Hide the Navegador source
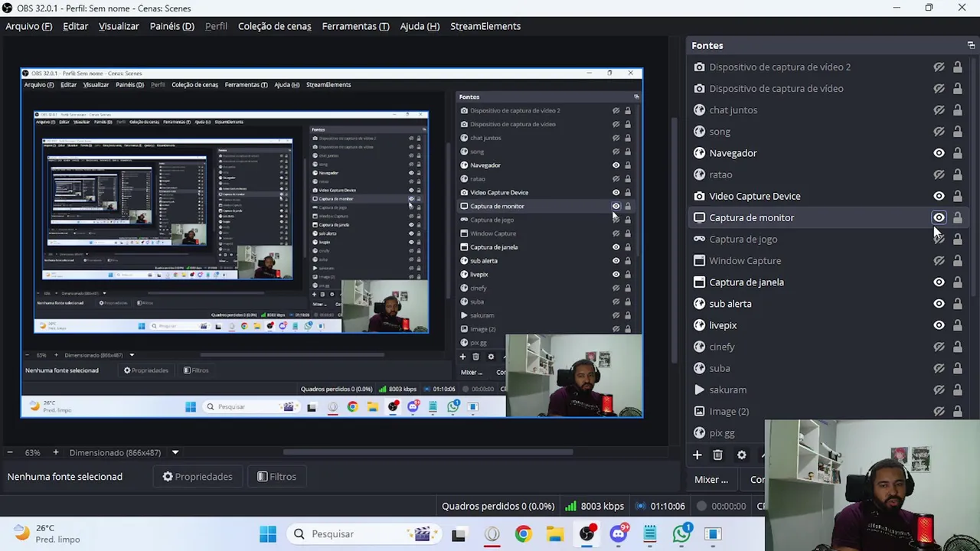 tap(939, 153)
